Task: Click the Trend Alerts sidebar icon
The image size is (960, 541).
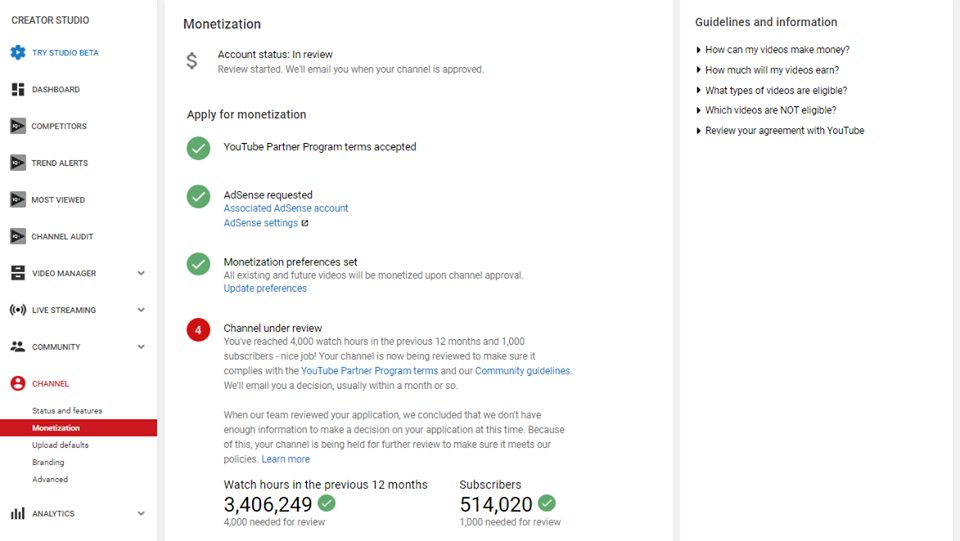Action: (x=18, y=163)
